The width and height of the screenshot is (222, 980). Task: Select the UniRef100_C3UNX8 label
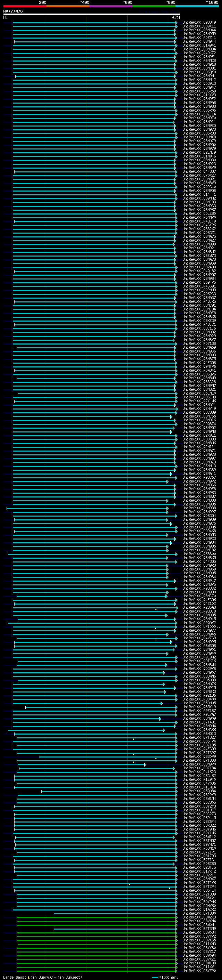point(199,137)
